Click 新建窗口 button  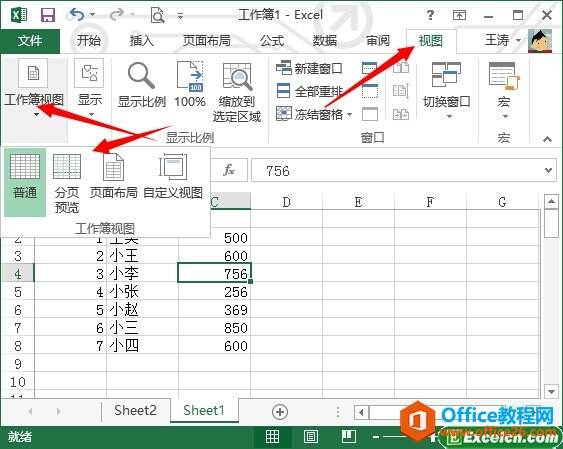[309, 68]
